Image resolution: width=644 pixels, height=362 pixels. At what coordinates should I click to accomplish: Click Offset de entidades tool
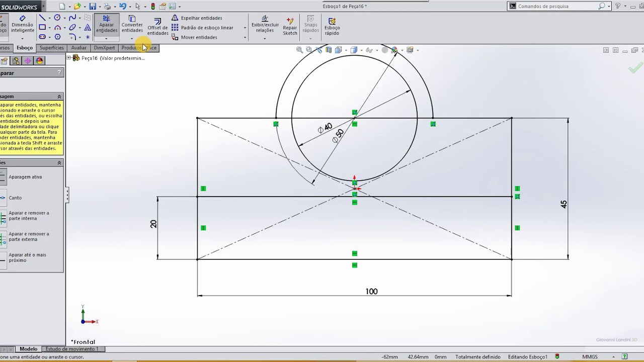tap(157, 27)
